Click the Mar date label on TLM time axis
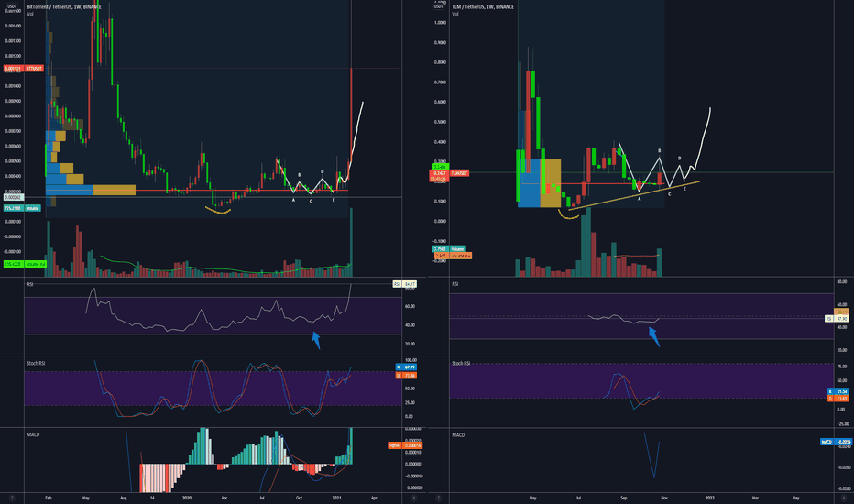Screen dimensions: 854x504 [x=755, y=498]
